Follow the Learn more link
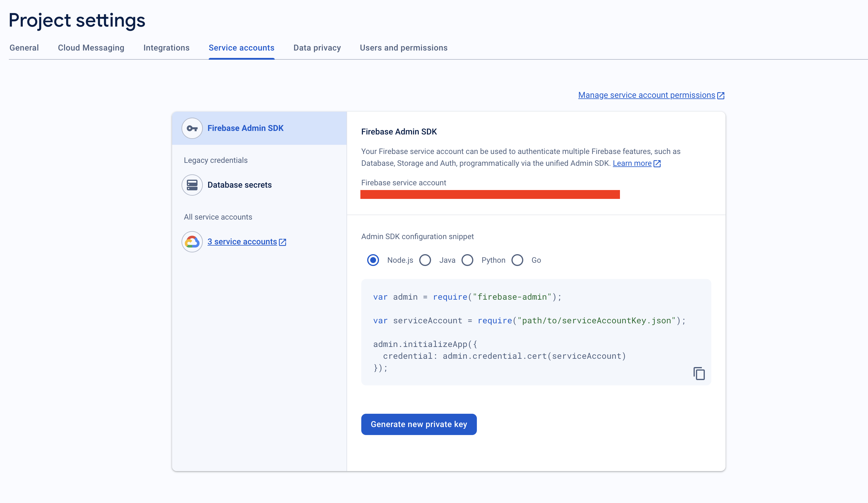868x503 pixels. click(x=632, y=163)
